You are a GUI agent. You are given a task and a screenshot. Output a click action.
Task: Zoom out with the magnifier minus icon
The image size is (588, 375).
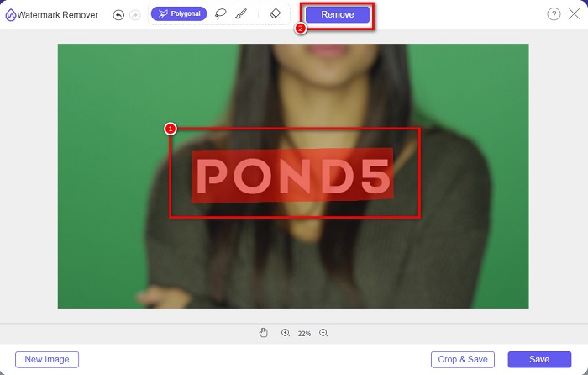click(x=323, y=333)
